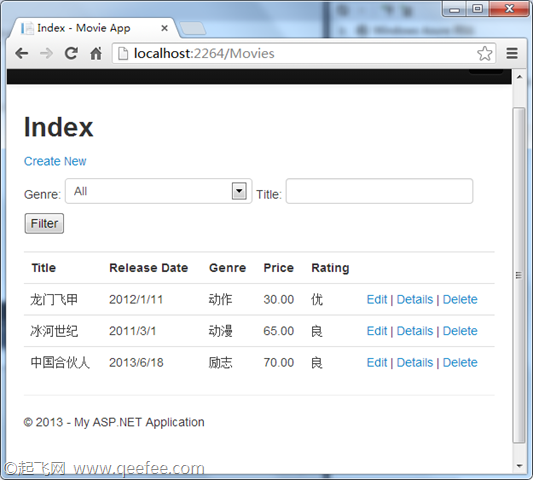View Details for 龙门飞甲
Screen dimensions: 533x480
pyautogui.click(x=415, y=299)
